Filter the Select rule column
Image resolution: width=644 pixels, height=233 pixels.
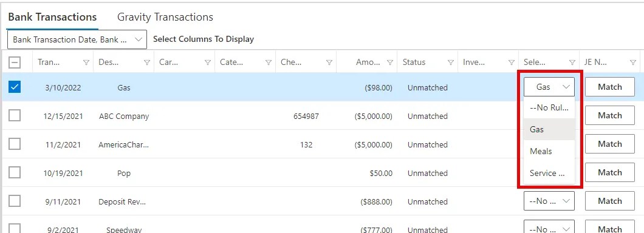[x=572, y=62]
